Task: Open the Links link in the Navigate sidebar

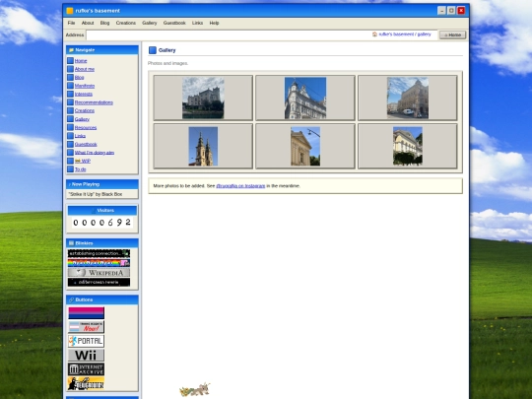Action: [x=80, y=136]
